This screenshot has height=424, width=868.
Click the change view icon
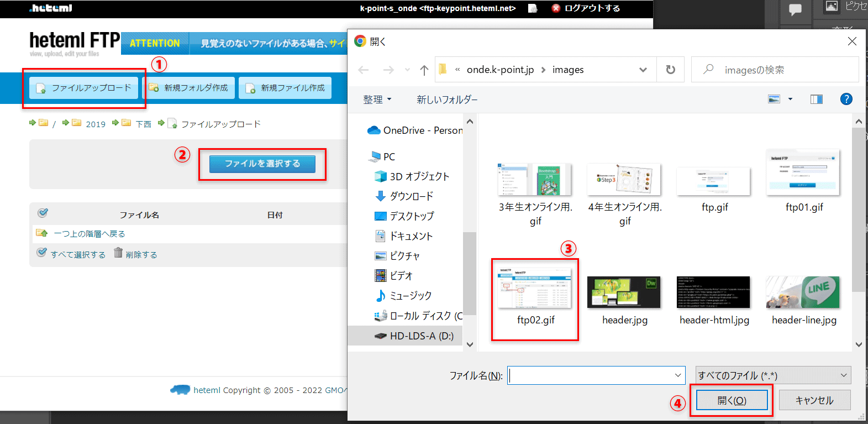[x=774, y=99]
